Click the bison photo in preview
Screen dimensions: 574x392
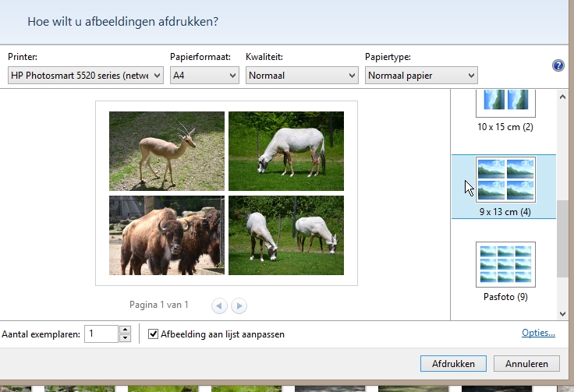point(167,235)
